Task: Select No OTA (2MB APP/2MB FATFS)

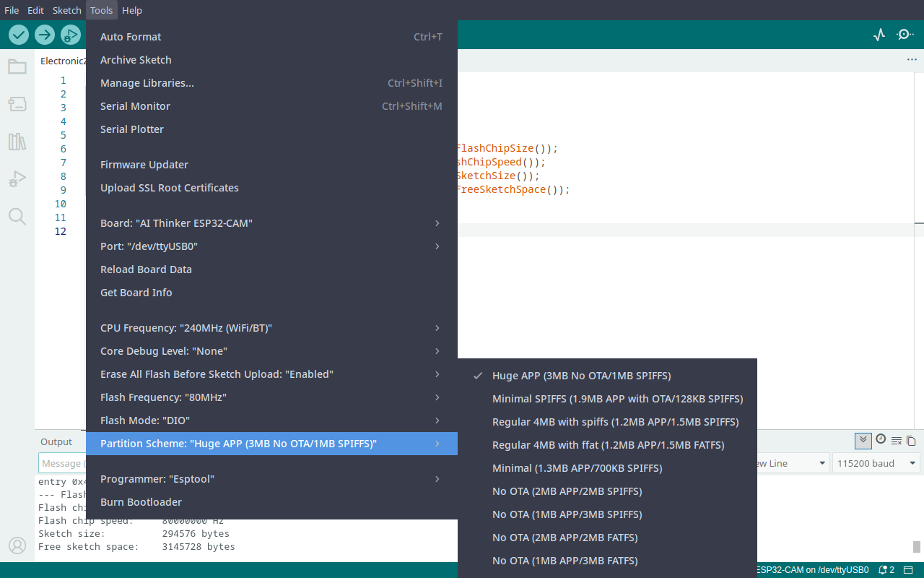Action: point(607,538)
